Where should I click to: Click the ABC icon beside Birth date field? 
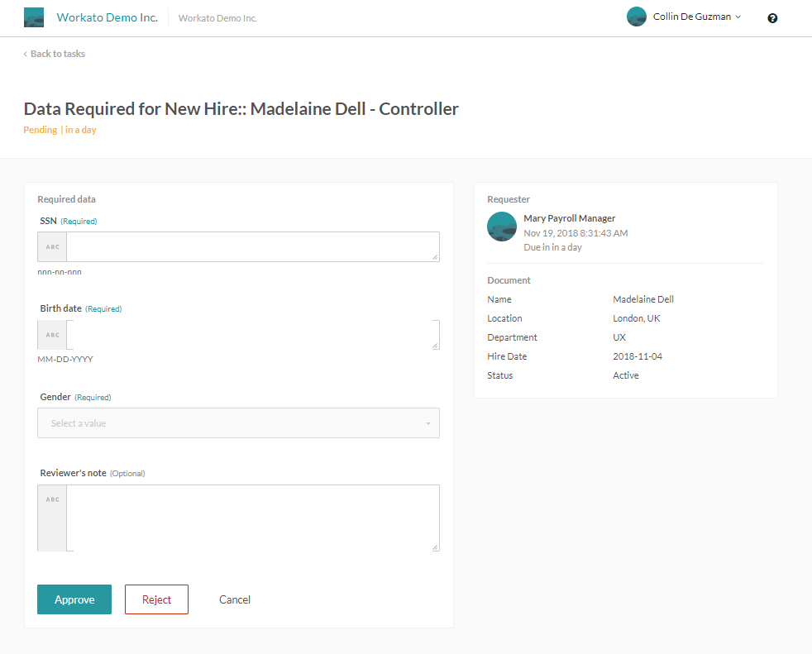[x=52, y=335]
